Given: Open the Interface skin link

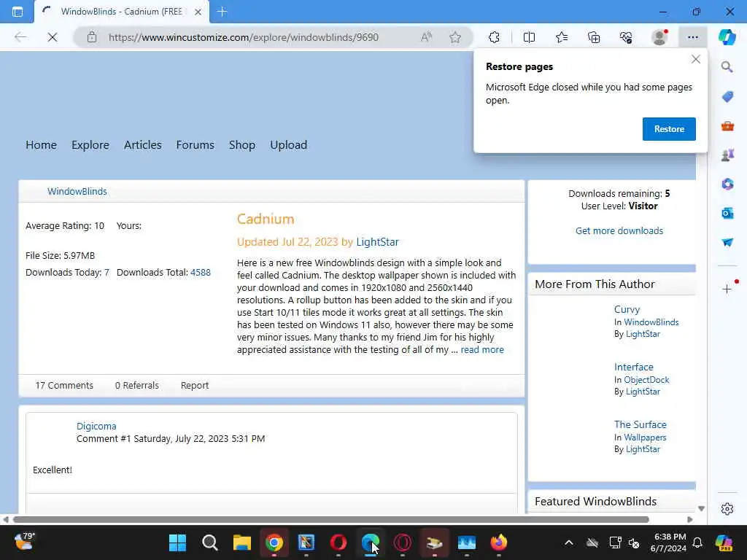Looking at the screenshot, I should pos(634,367).
